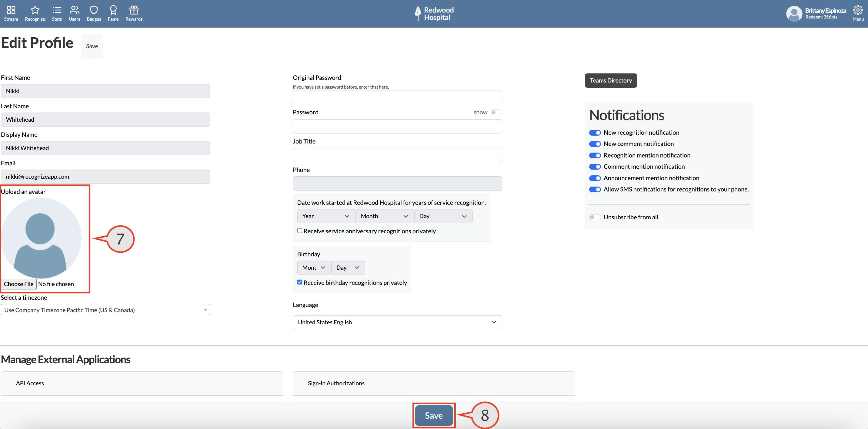Click the Save button beside Edit Profile
Screen dimensions: 868x429
(92, 46)
